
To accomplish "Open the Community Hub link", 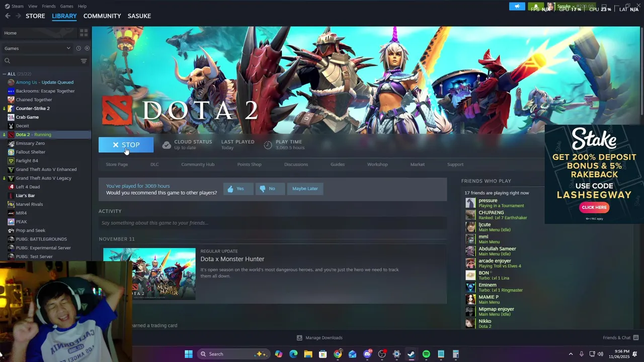I will tap(198, 164).
